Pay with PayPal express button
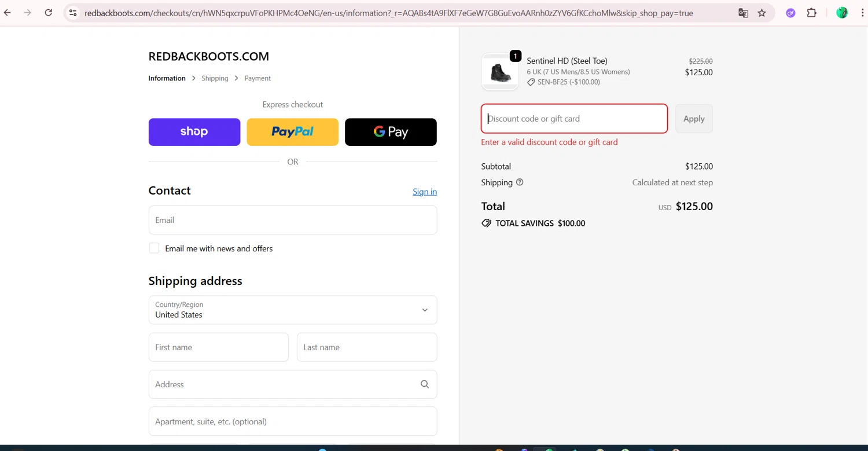Screen dimensions: 868x451 pos(293,132)
